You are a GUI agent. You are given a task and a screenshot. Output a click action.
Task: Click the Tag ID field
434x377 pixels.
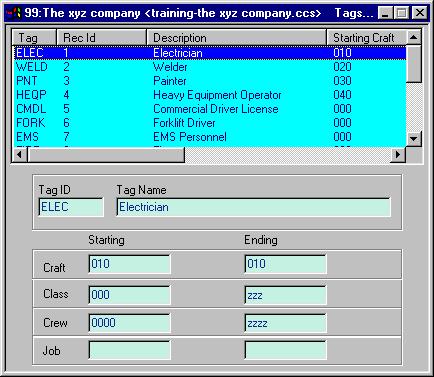71,207
